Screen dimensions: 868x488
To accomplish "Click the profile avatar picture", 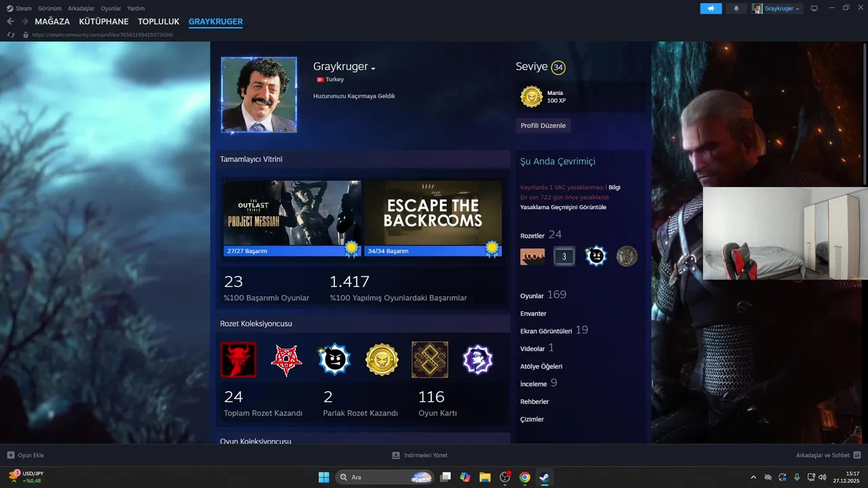I will click(258, 95).
